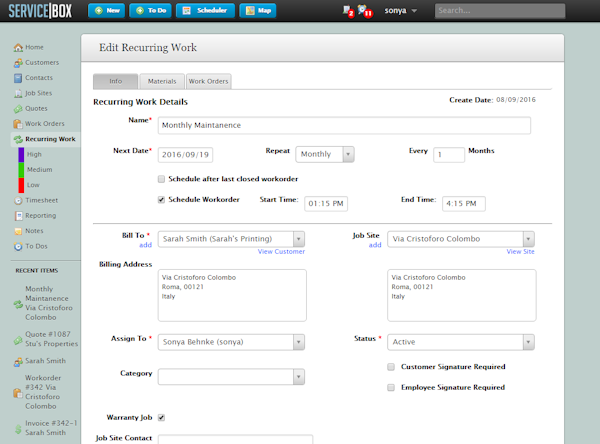Open the Map toolbar button
The image size is (600, 444).
coord(258,11)
